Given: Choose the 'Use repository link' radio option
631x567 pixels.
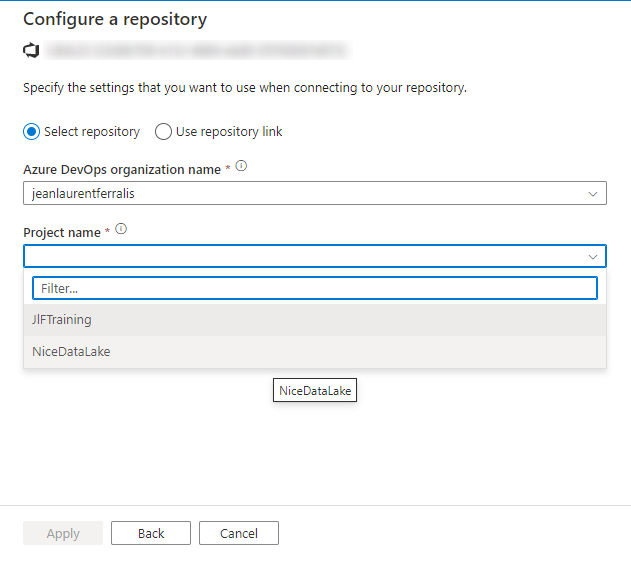Looking at the screenshot, I should (x=163, y=132).
